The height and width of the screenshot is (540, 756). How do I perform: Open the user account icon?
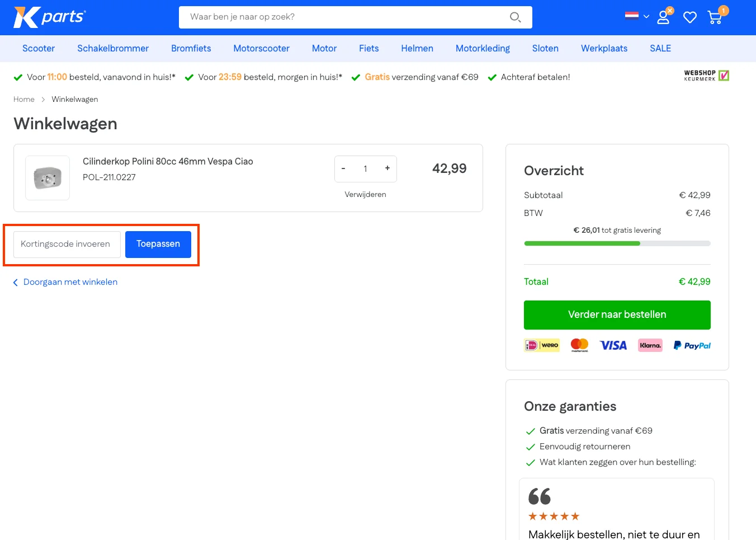pyautogui.click(x=663, y=17)
